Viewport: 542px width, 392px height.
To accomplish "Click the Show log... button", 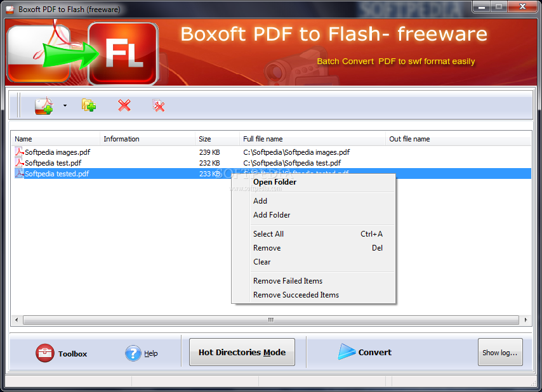I will [x=500, y=352].
